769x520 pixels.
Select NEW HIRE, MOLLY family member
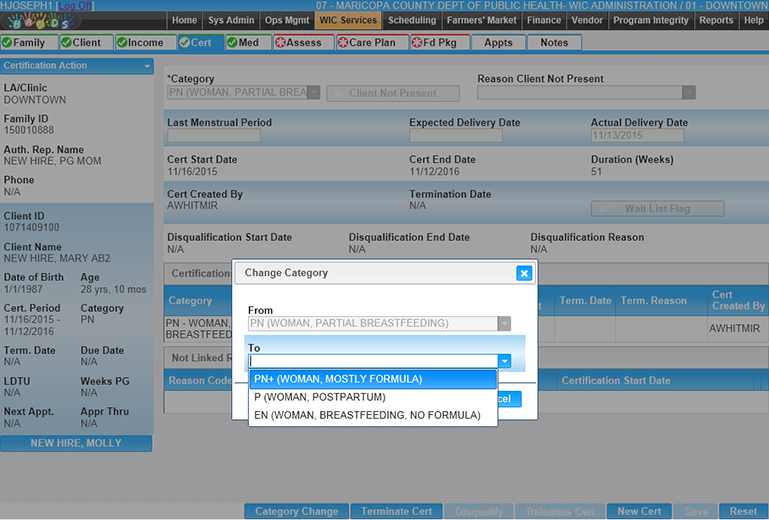click(76, 443)
